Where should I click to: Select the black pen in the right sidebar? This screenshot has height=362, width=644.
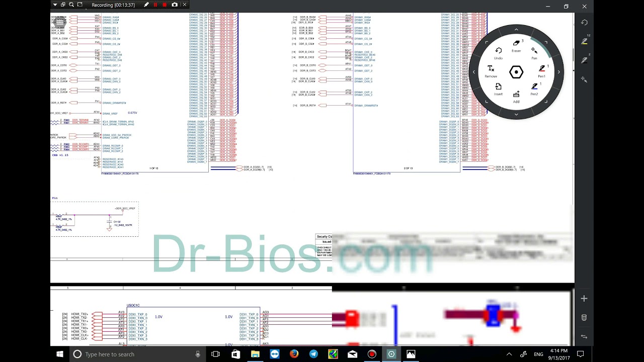click(584, 60)
